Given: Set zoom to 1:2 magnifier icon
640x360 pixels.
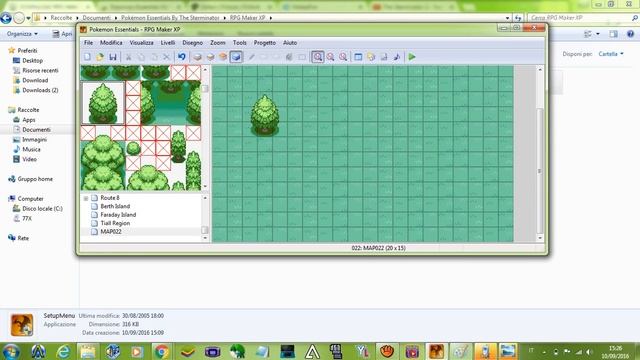Looking at the screenshot, I should click(x=330, y=57).
